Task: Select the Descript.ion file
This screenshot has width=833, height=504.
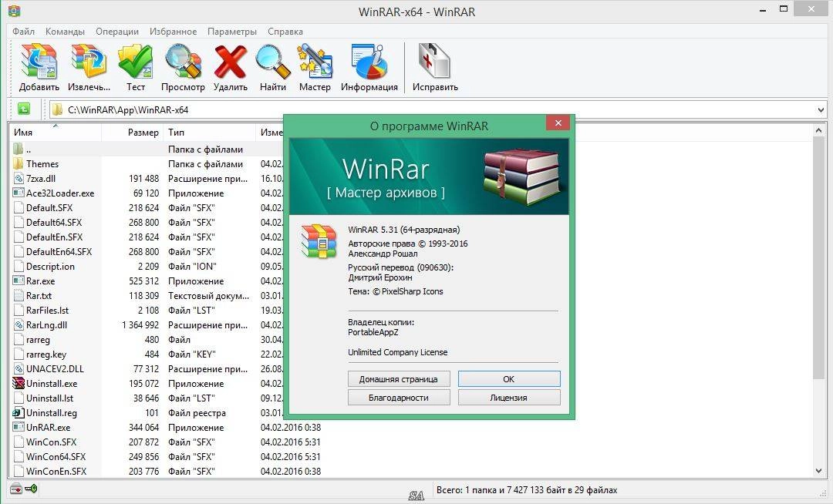Action: [x=50, y=267]
